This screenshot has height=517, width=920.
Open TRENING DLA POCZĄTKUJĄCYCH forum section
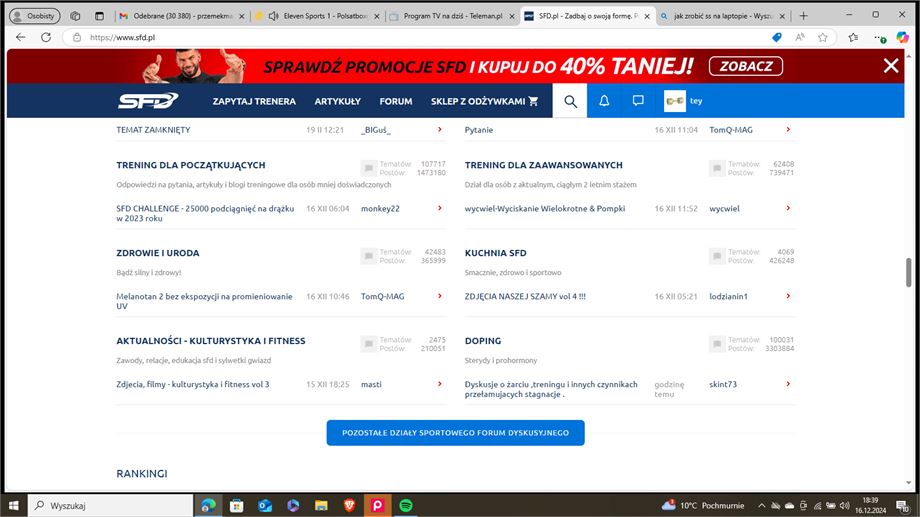191,165
